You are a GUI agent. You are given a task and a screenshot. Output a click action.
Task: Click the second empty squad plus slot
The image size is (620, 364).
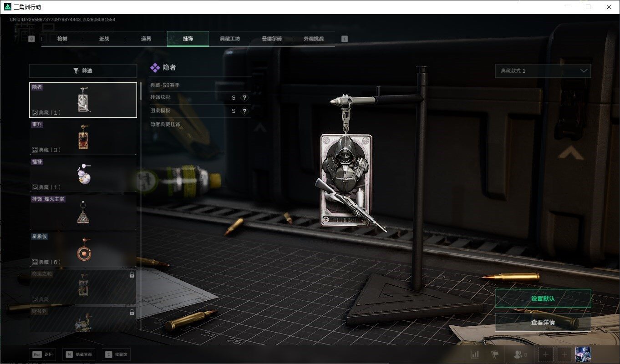(564, 354)
